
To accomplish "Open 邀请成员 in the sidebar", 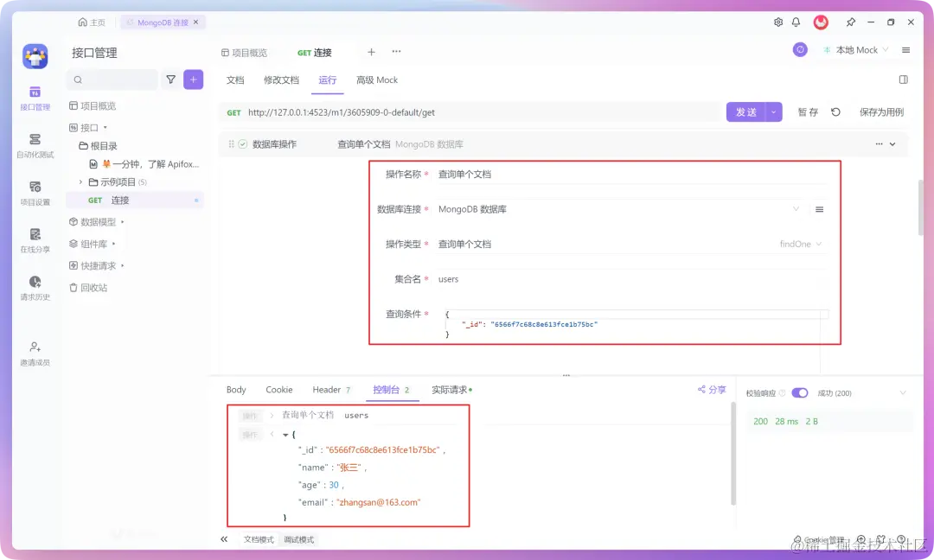I will pos(35,354).
